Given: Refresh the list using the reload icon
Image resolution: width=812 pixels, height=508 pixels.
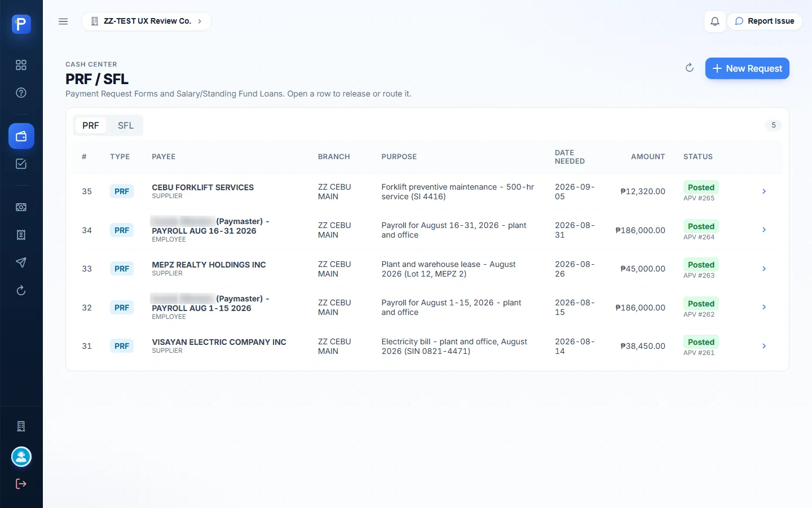Looking at the screenshot, I should click(689, 68).
